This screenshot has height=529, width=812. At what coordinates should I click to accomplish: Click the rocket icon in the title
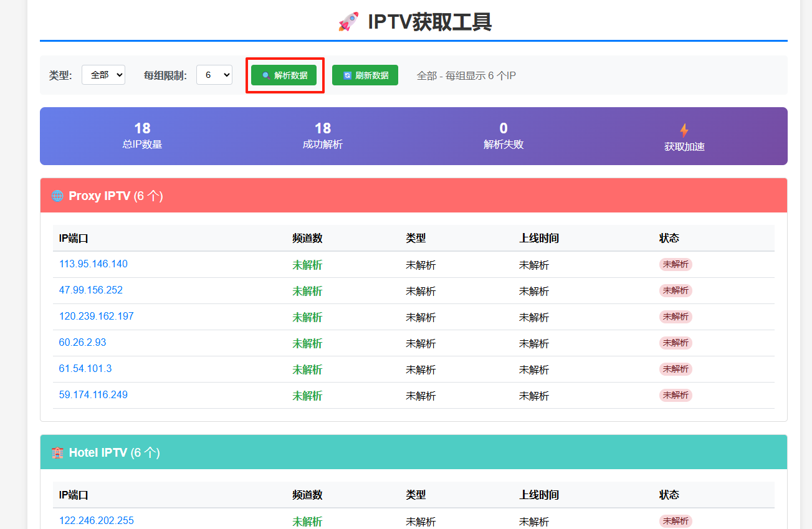click(348, 22)
